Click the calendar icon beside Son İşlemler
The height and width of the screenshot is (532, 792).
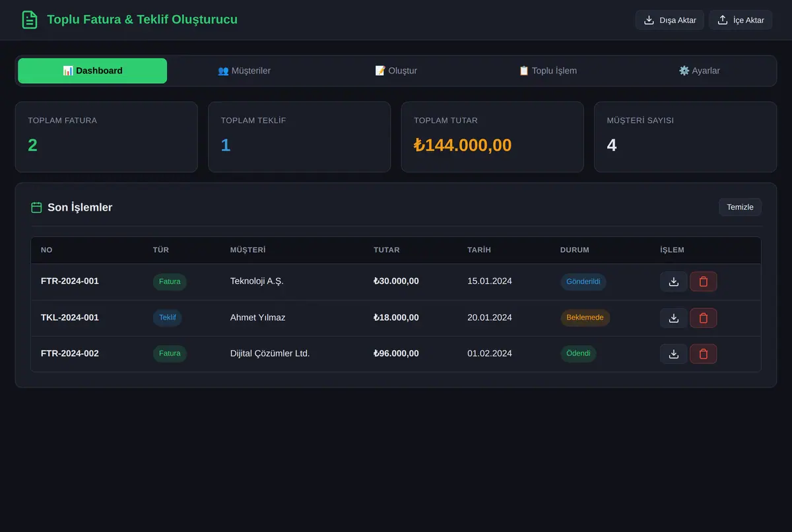[x=36, y=207]
